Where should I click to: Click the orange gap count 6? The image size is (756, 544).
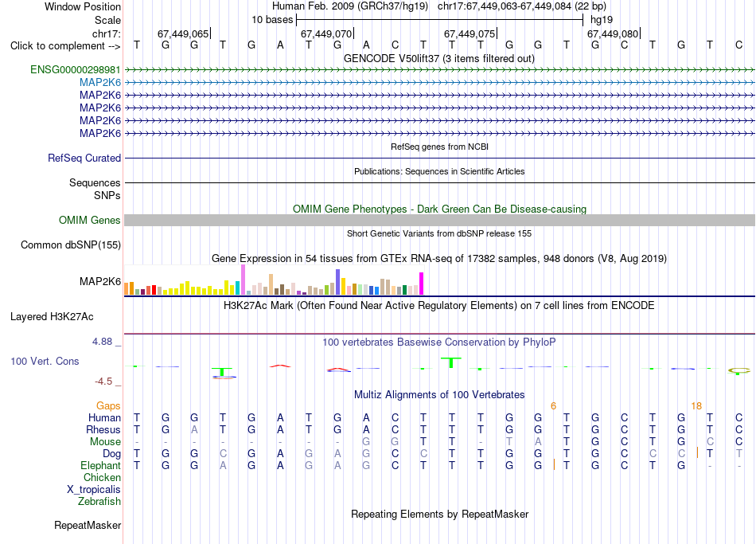click(554, 406)
